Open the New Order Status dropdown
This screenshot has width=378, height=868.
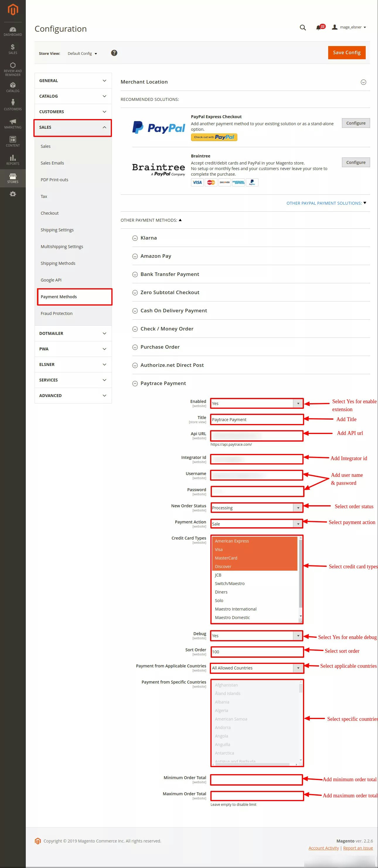tap(257, 507)
